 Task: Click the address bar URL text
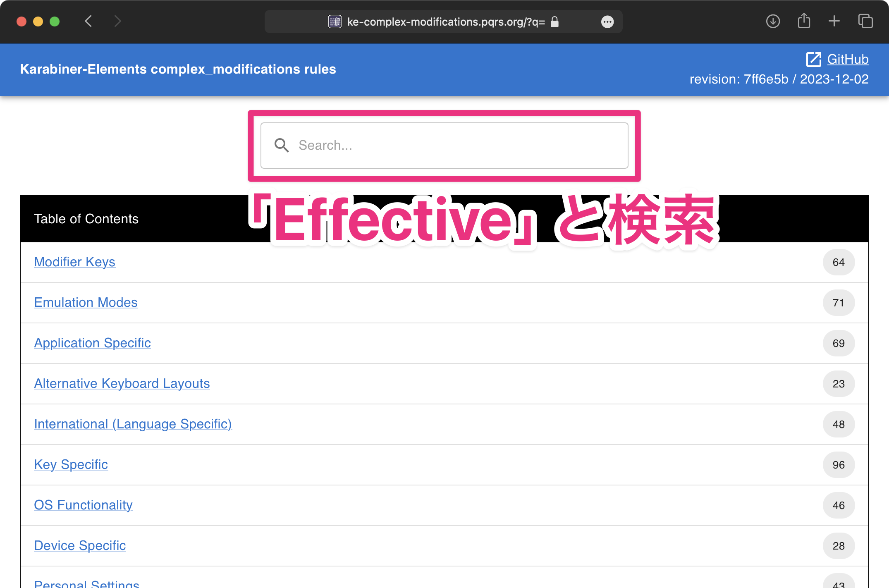point(446,22)
